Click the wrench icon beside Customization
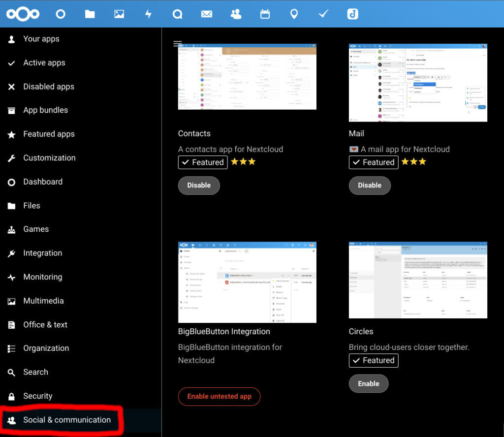 [12, 158]
